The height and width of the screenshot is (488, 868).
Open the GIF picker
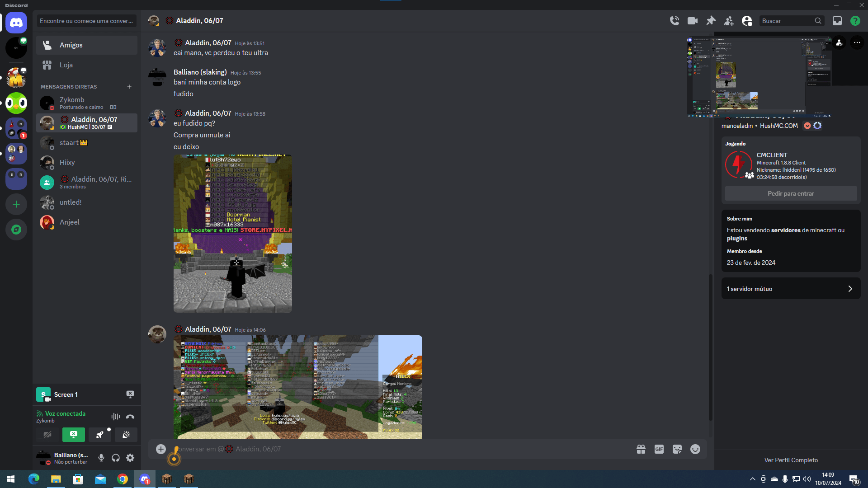point(659,449)
